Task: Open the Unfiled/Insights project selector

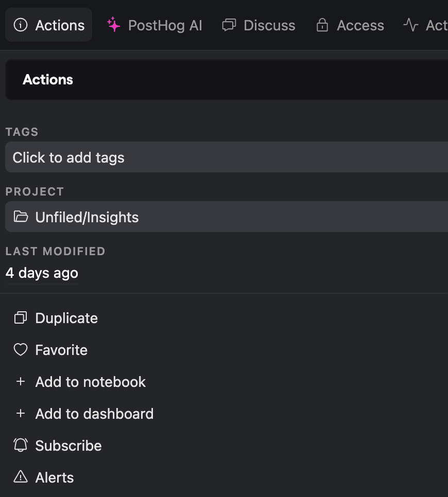Action: [87, 217]
